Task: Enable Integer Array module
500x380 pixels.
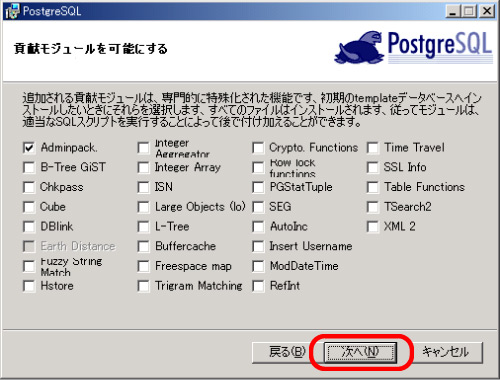Action: click(x=144, y=167)
